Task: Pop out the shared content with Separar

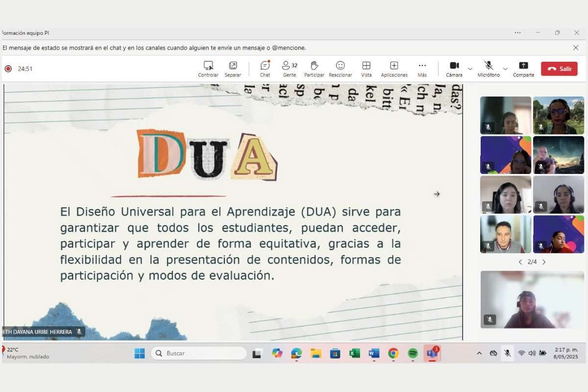Action: coord(233,69)
